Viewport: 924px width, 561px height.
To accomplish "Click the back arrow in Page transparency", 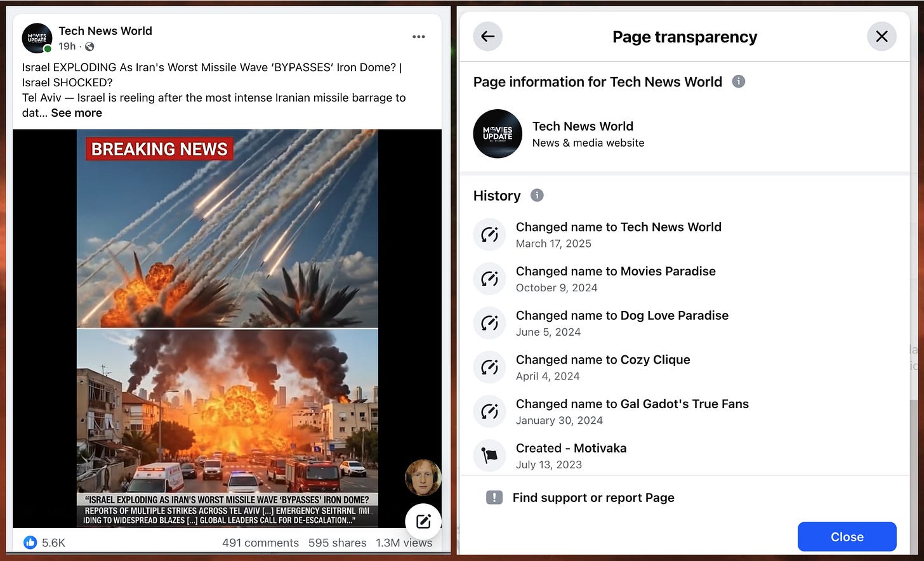I will (487, 36).
